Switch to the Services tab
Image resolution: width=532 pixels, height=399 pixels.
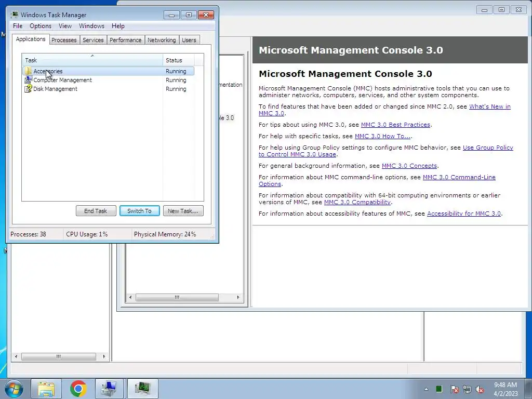[x=94, y=40]
